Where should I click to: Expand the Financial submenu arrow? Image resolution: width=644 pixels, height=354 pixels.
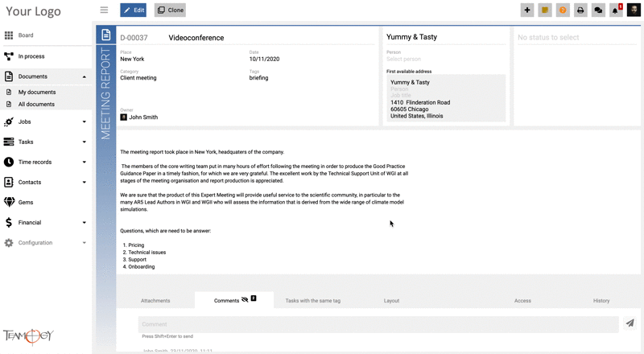[x=85, y=223]
